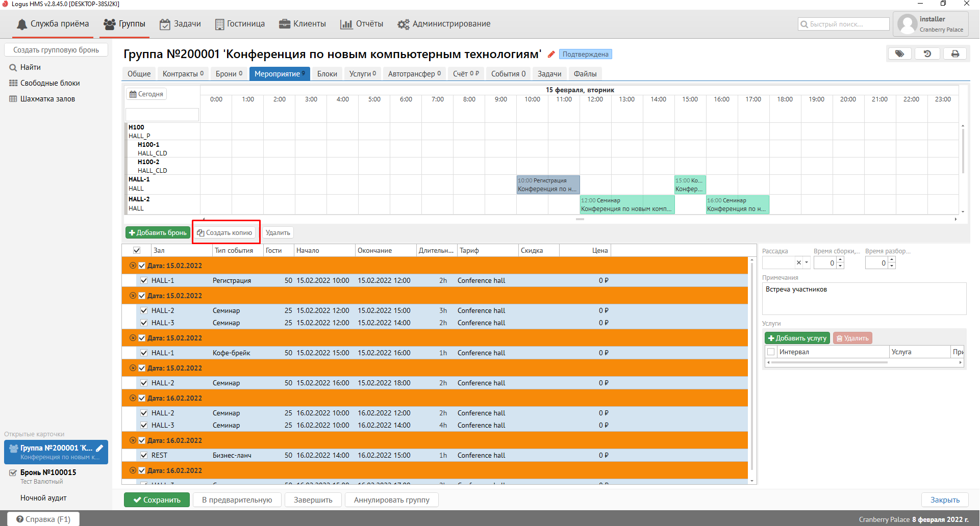Open Administration (Администрирование) gear menu
Screen dimensions: 980x526
click(444, 24)
